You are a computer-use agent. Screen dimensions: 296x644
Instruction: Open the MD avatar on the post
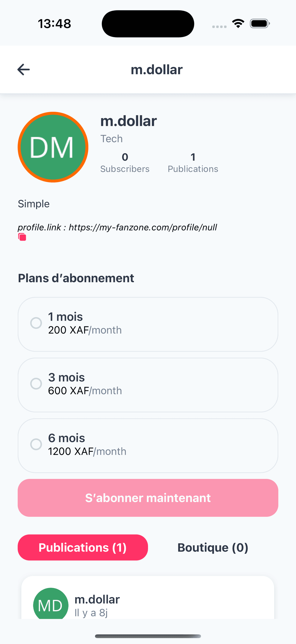point(51,605)
